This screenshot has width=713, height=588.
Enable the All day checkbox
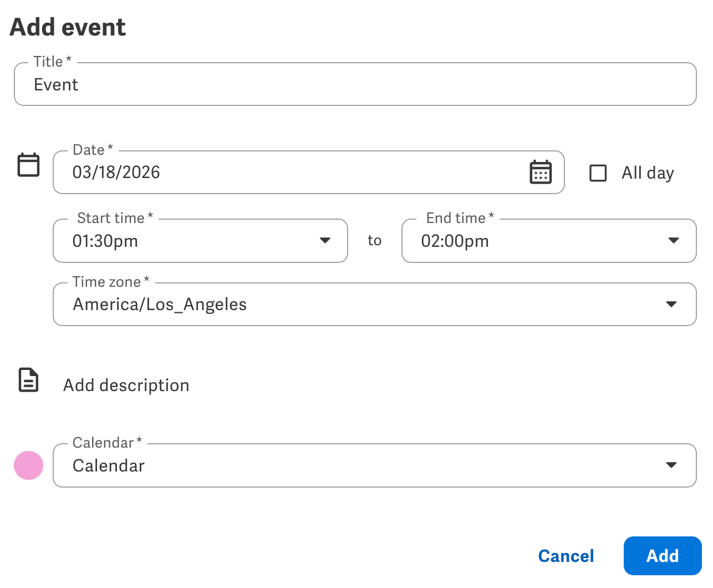click(598, 173)
